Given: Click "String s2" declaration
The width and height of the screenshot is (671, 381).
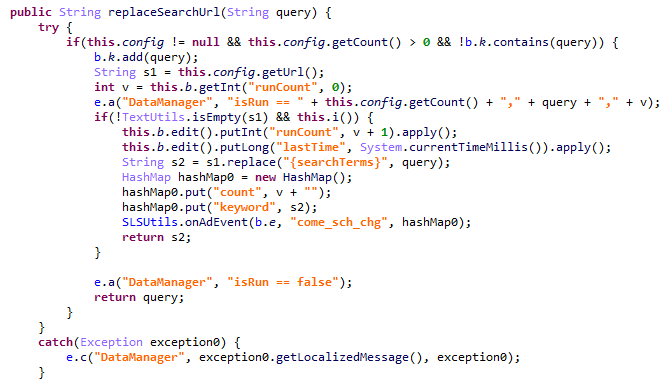Looking at the screenshot, I should pyautogui.click(x=153, y=162).
